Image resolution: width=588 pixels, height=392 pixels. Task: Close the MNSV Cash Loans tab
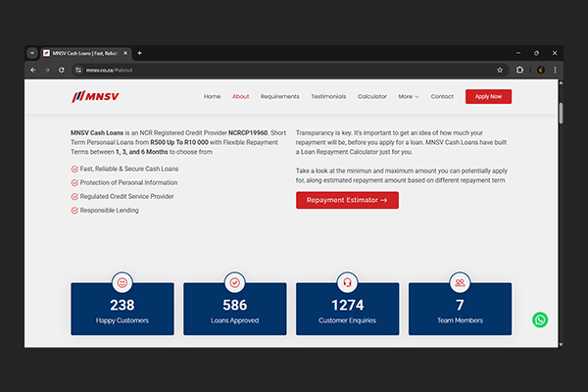(125, 53)
